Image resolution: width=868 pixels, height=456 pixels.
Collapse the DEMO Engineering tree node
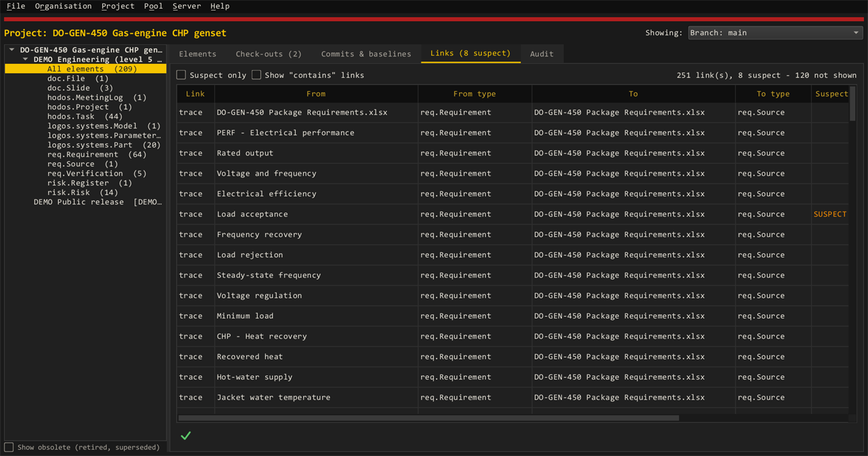click(x=25, y=59)
